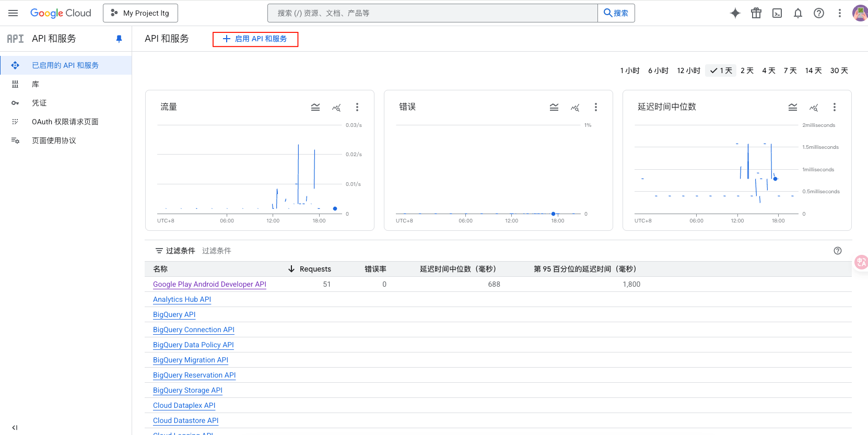This screenshot has height=435, width=868.
Task: Click the latest data point on 流量 chart
Action: pos(335,209)
